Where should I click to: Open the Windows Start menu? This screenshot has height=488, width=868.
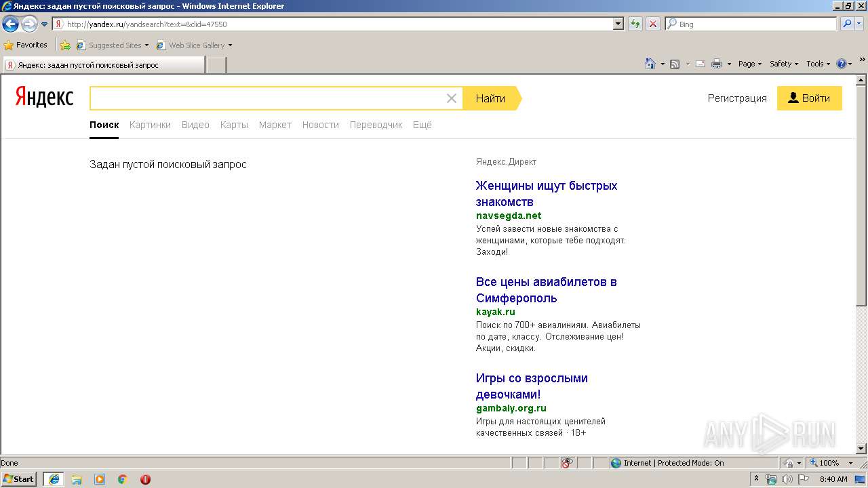[19, 479]
